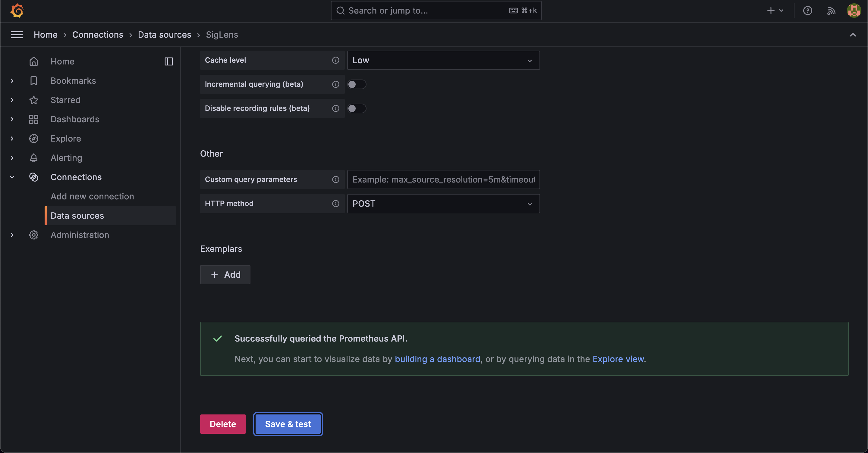868x453 pixels.
Task: Click the Delete button
Action: (x=223, y=424)
